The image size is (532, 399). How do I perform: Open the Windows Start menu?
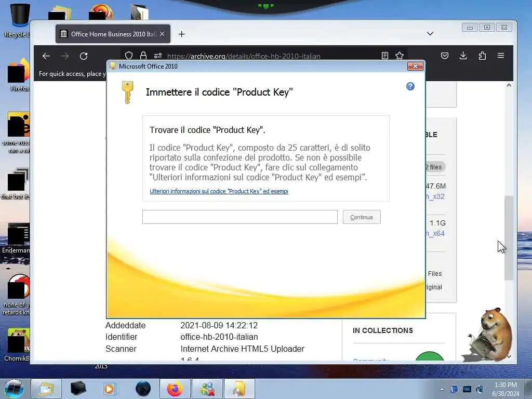point(14,389)
